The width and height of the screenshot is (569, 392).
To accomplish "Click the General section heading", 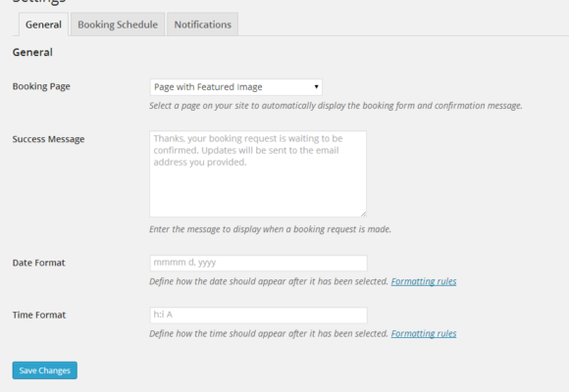I will click(32, 52).
